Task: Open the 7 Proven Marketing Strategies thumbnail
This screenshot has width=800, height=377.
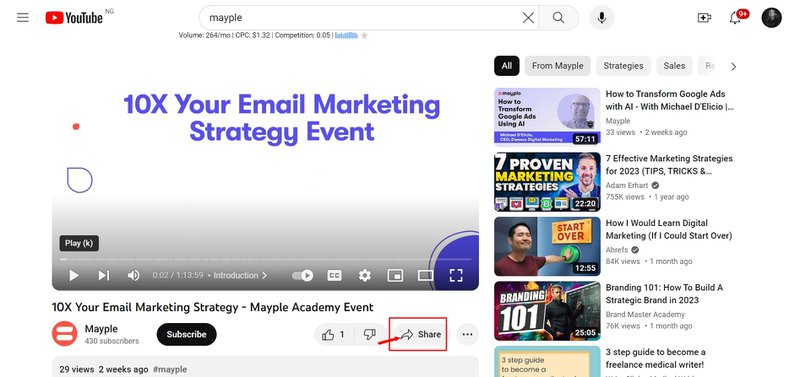Action: (x=547, y=182)
